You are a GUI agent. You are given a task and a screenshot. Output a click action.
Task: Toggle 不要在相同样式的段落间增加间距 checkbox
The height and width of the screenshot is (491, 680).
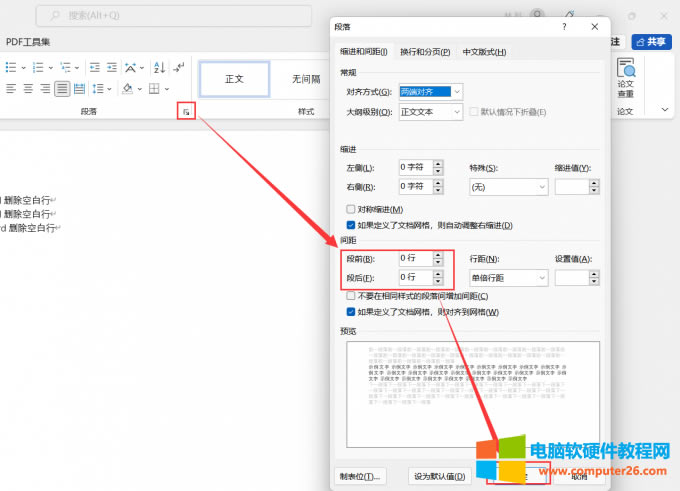point(351,296)
